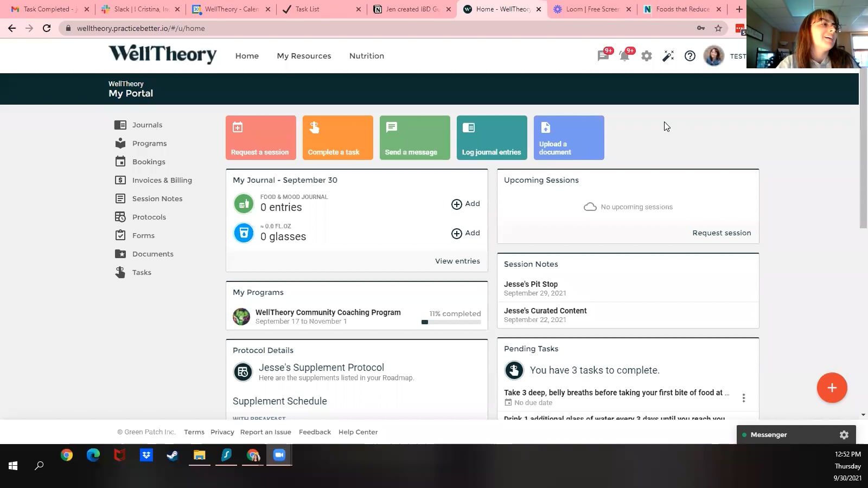The height and width of the screenshot is (488, 868).
Task: Open Journals from the sidebar
Action: click(x=146, y=125)
